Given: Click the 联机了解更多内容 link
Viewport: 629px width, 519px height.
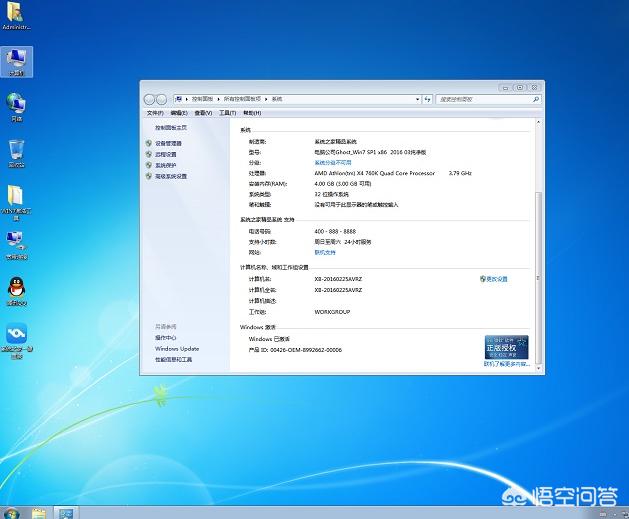Looking at the screenshot, I should pyautogui.click(x=507, y=364).
